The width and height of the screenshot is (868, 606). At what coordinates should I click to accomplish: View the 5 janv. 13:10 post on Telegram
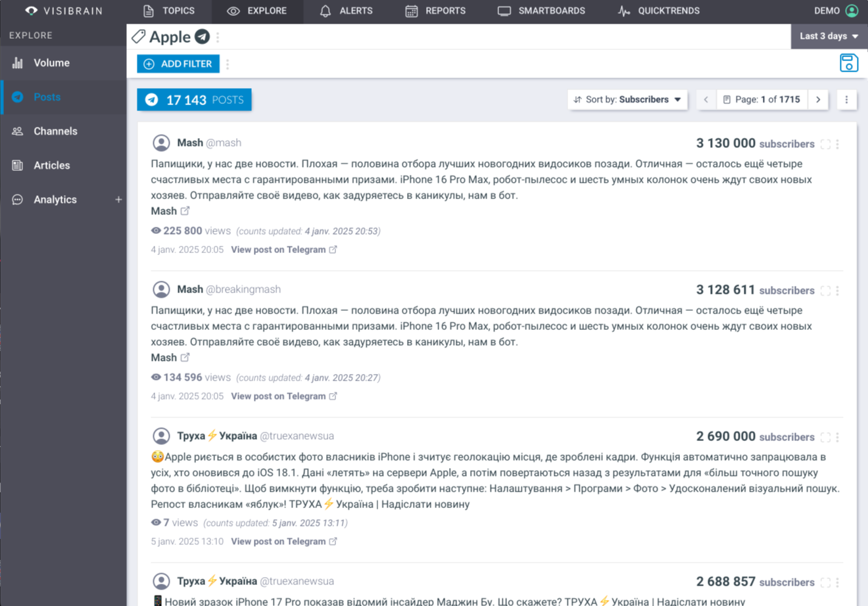[x=283, y=542]
